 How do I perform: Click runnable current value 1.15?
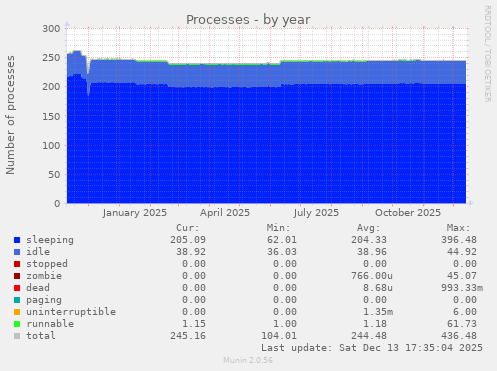pyautogui.click(x=194, y=324)
